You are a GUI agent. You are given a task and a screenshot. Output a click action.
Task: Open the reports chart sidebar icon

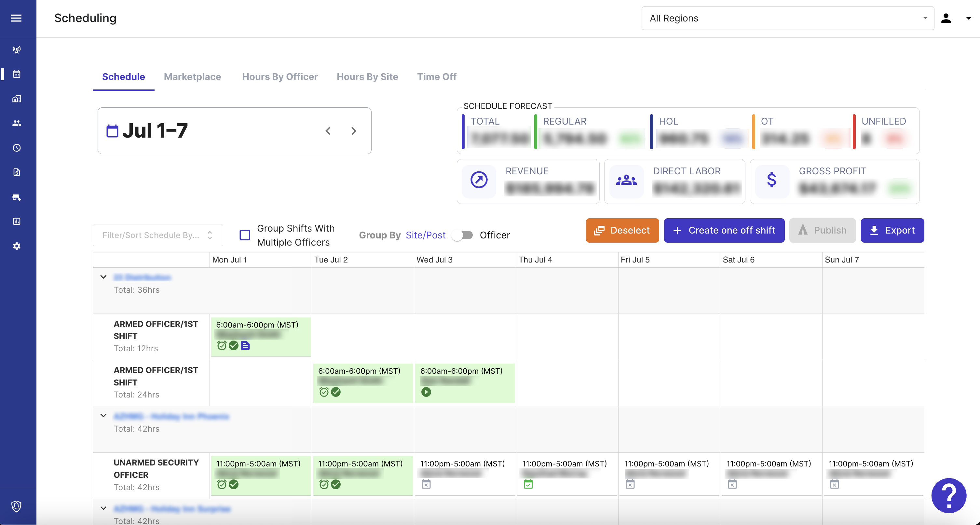[x=16, y=222]
